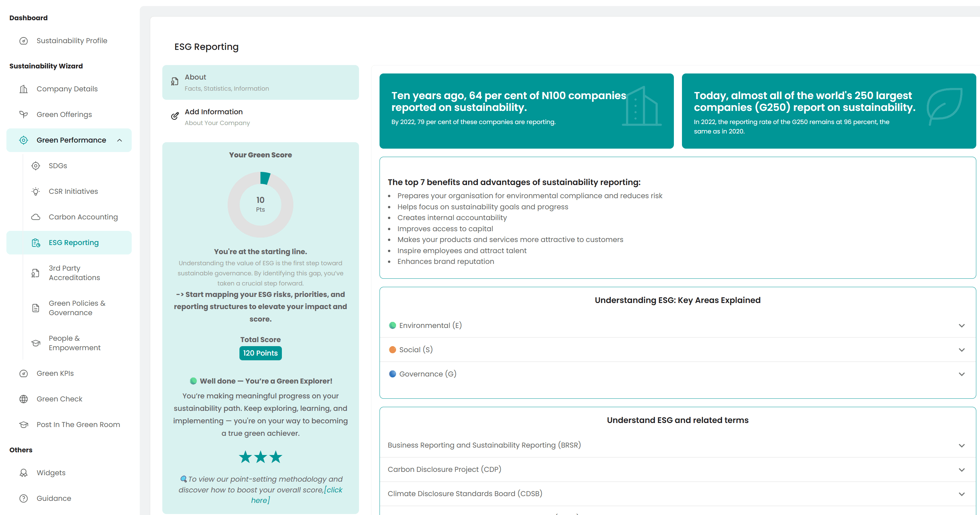
Task: Click 'Improves access to capital' bullet
Action: 445,229
